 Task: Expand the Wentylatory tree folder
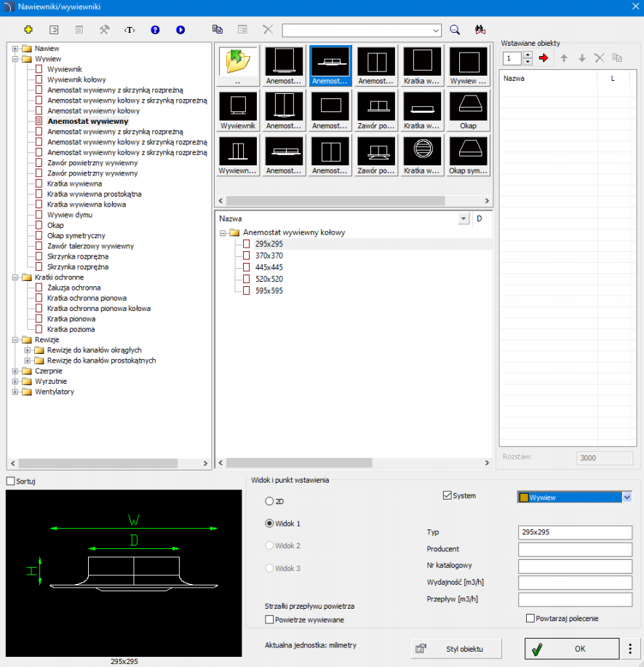click(15, 392)
